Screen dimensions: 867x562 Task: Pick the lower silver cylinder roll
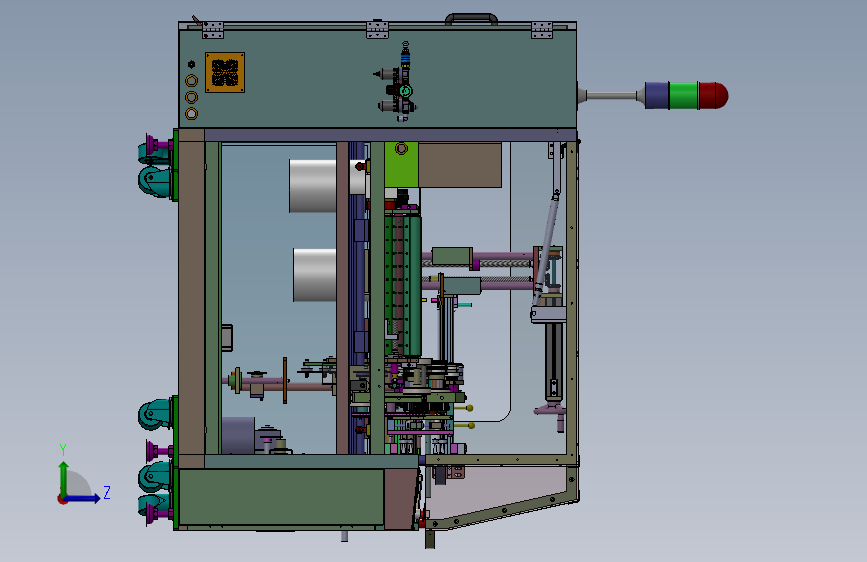point(315,275)
